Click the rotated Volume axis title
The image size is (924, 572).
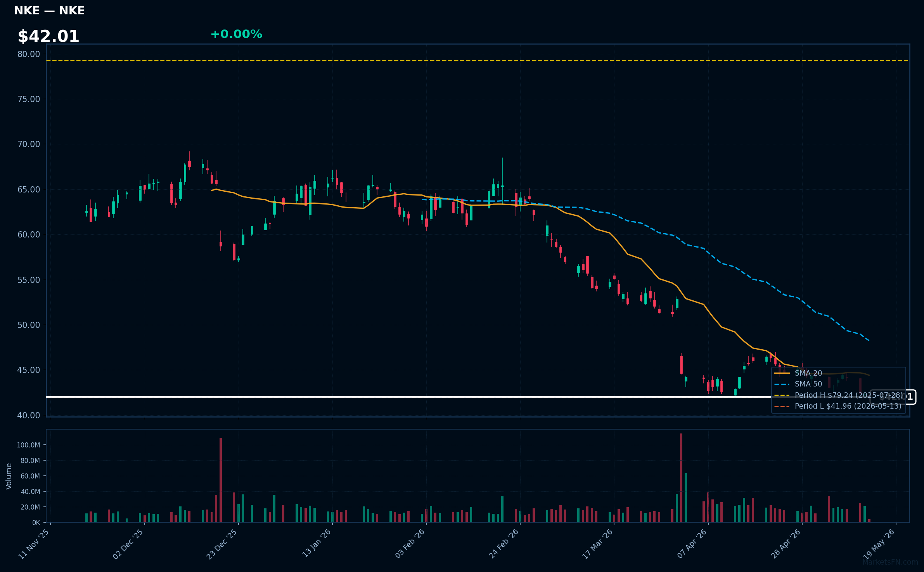tap(9, 476)
